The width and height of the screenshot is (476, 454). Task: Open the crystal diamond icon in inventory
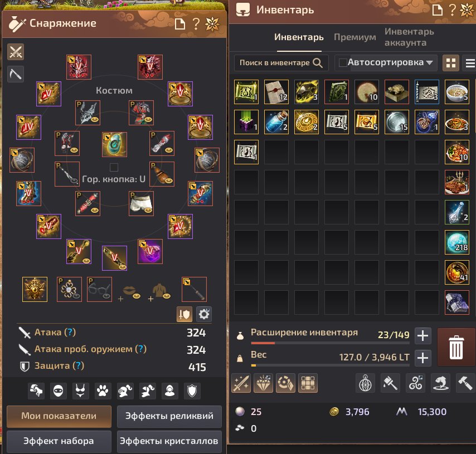[263, 383]
